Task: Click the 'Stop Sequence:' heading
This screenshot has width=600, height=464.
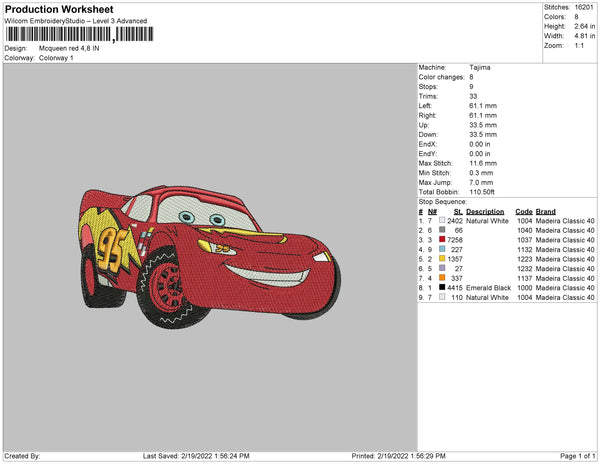Action: [442, 202]
